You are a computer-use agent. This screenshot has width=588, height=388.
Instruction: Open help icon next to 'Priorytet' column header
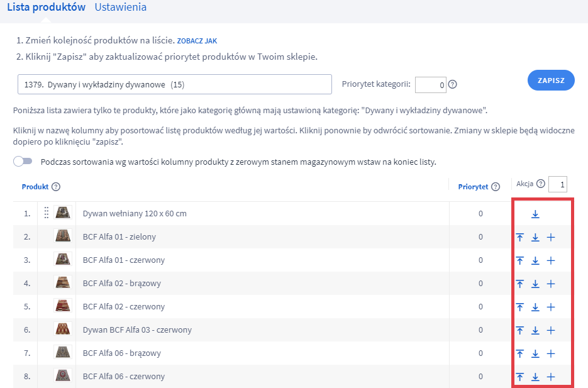coord(496,187)
